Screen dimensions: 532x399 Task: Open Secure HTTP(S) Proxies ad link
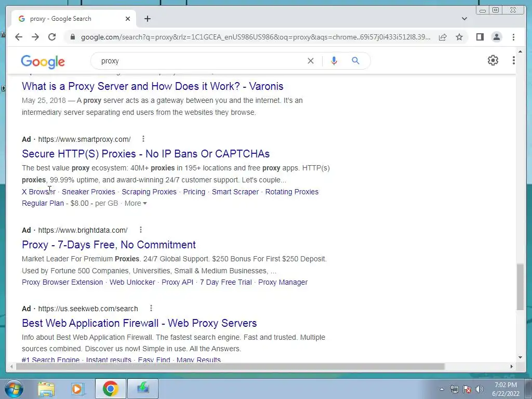point(145,154)
